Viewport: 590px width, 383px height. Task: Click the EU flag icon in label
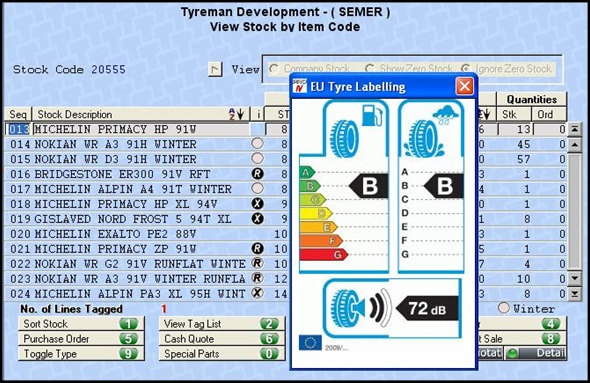(310, 343)
